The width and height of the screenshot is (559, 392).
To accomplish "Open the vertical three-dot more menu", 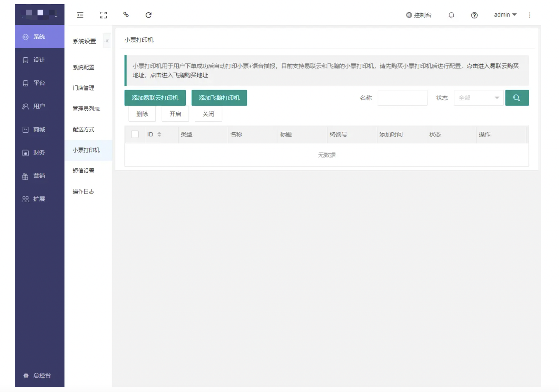I will 529,15.
